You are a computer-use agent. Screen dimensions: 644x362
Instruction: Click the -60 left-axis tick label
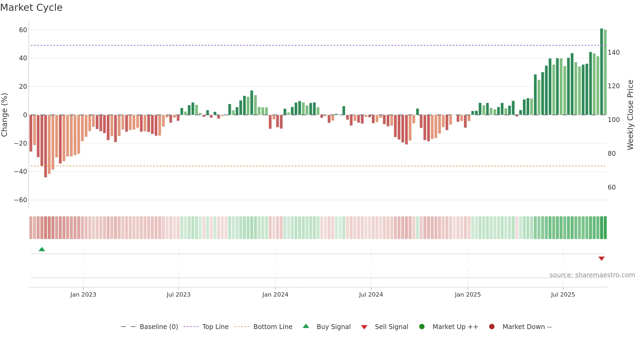tap(21, 200)
